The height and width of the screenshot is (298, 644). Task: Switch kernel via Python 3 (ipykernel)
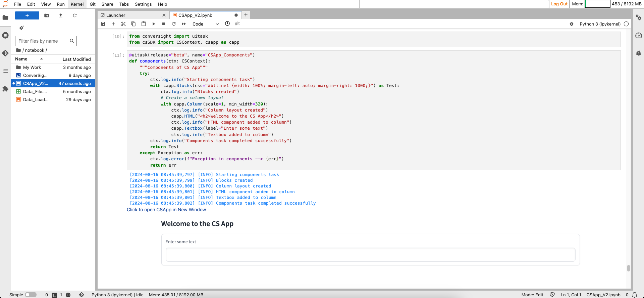[600, 24]
